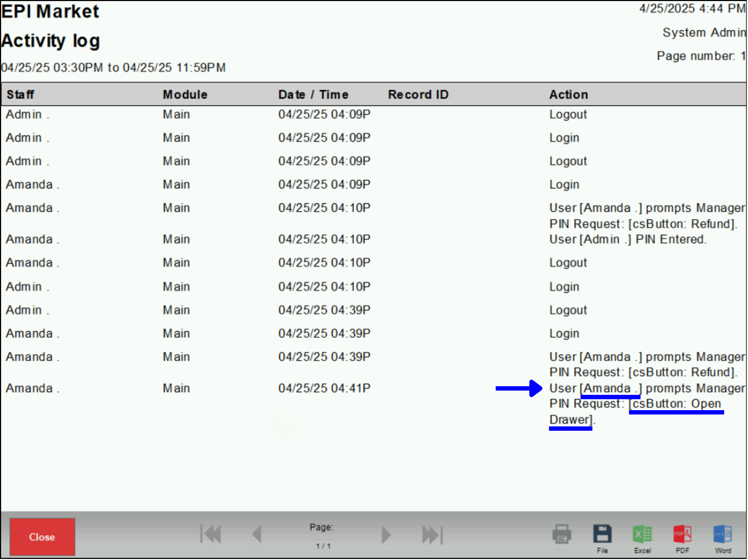748x560 pixels.
Task: Print the activity log report
Action: coord(562,535)
